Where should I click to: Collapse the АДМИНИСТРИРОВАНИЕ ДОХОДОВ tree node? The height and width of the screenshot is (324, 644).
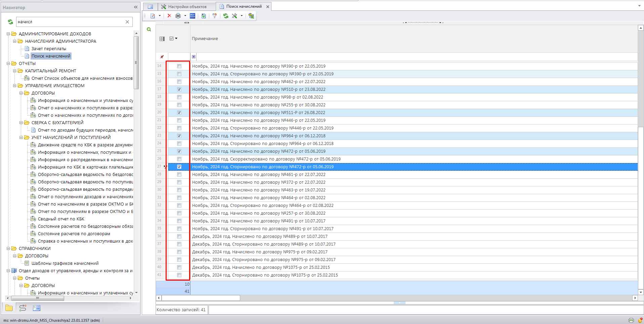coord(8,34)
